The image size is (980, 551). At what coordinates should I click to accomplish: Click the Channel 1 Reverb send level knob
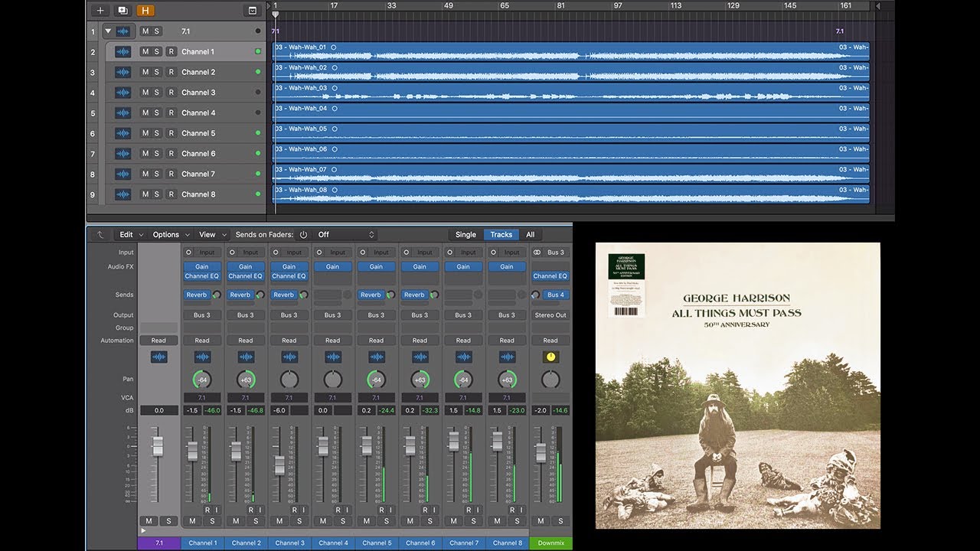217,295
